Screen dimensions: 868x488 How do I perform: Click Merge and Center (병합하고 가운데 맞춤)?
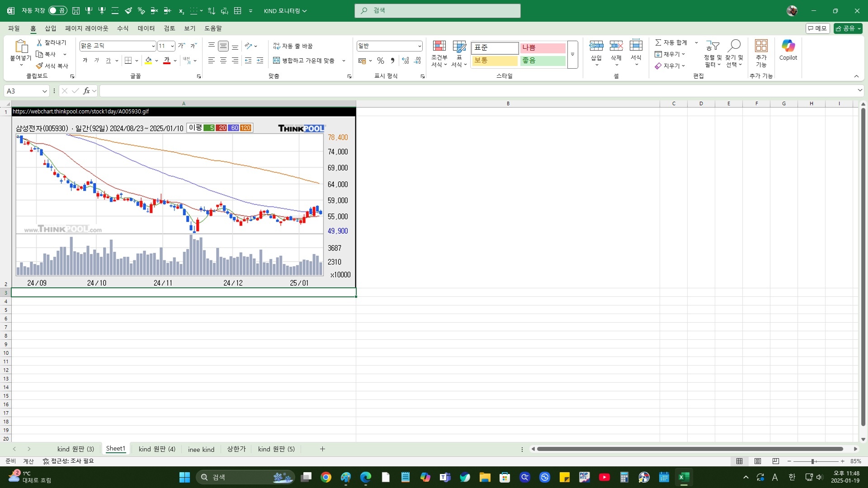click(x=304, y=61)
